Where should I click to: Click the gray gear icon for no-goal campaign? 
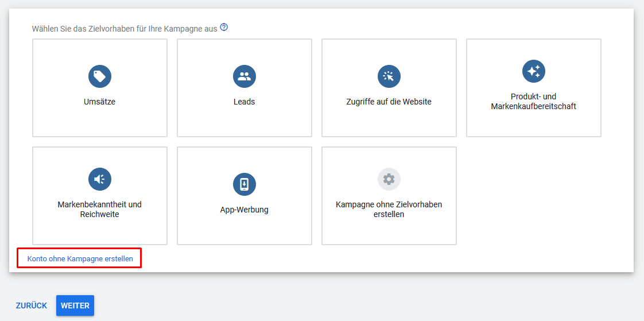389,179
